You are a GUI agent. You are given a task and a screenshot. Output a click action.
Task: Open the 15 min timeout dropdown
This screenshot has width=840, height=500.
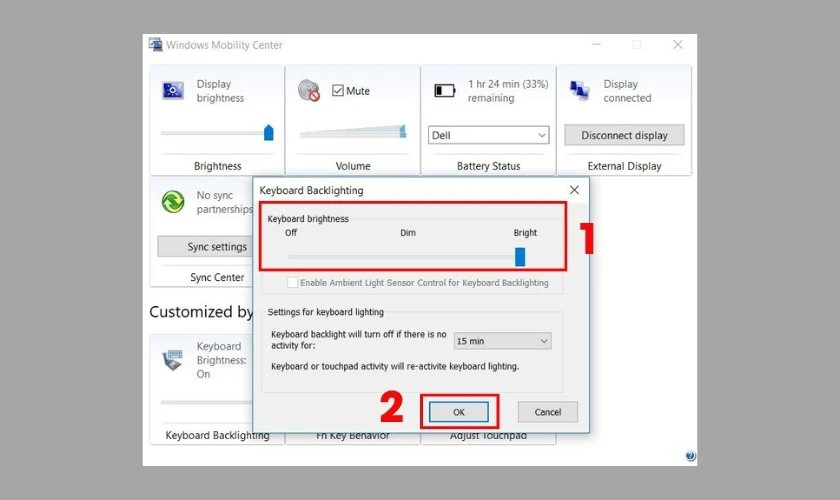(502, 341)
